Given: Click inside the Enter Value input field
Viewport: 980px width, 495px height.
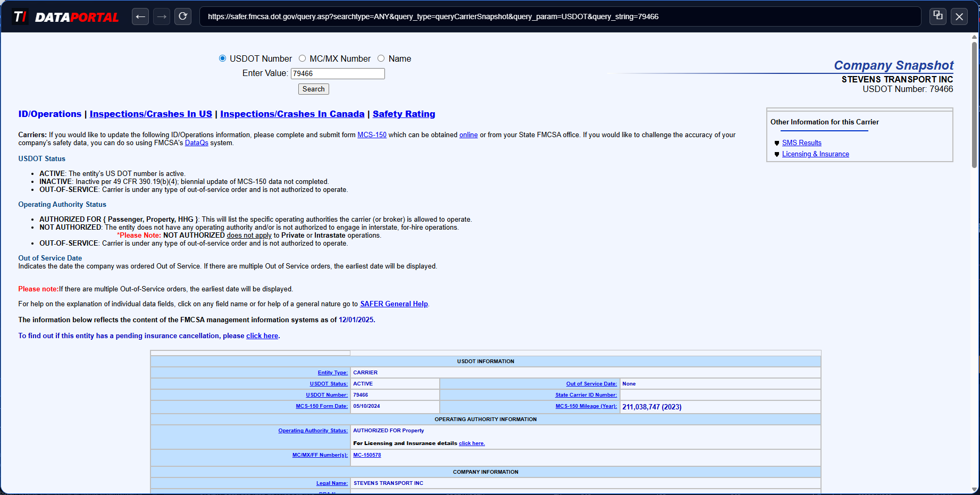Looking at the screenshot, I should click(x=337, y=73).
